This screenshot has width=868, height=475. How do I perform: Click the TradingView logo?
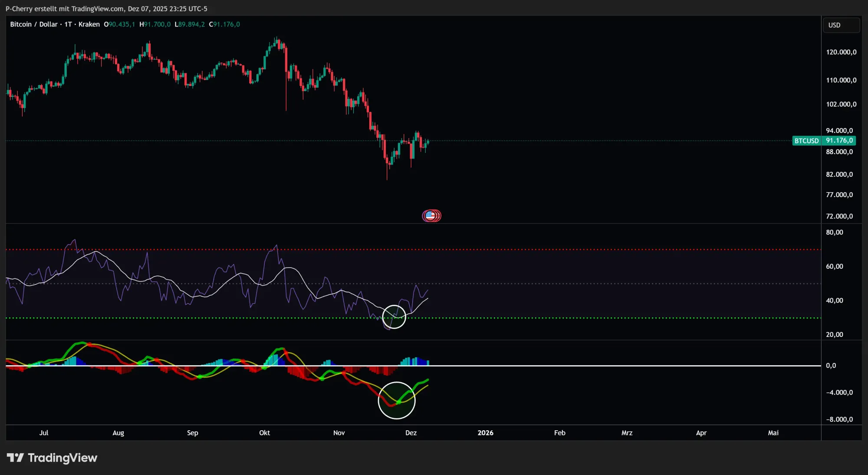(52, 458)
